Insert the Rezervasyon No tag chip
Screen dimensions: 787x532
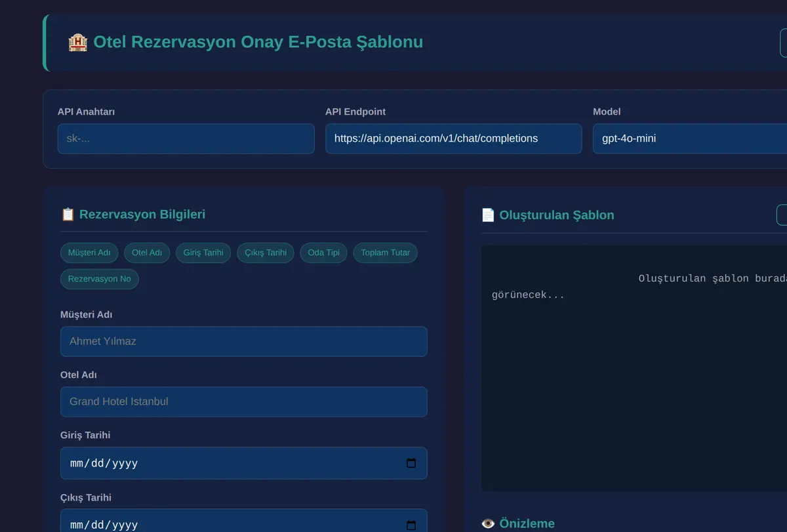tap(100, 279)
